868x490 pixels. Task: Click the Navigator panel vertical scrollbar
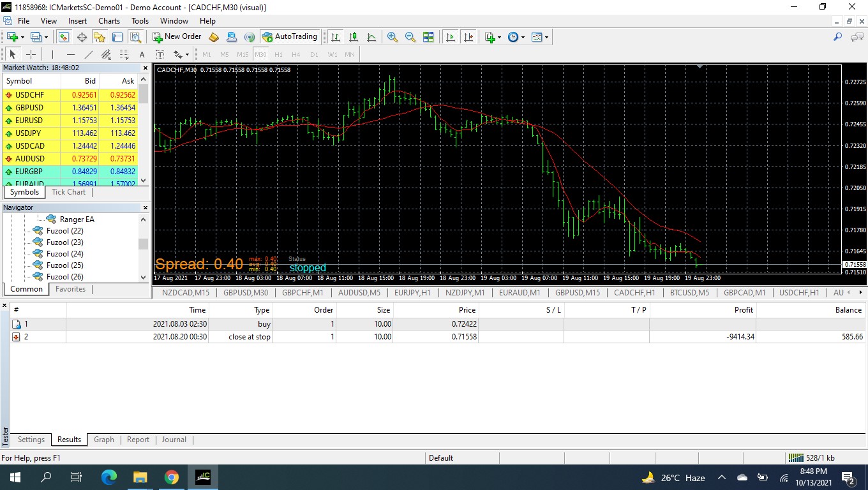144,248
